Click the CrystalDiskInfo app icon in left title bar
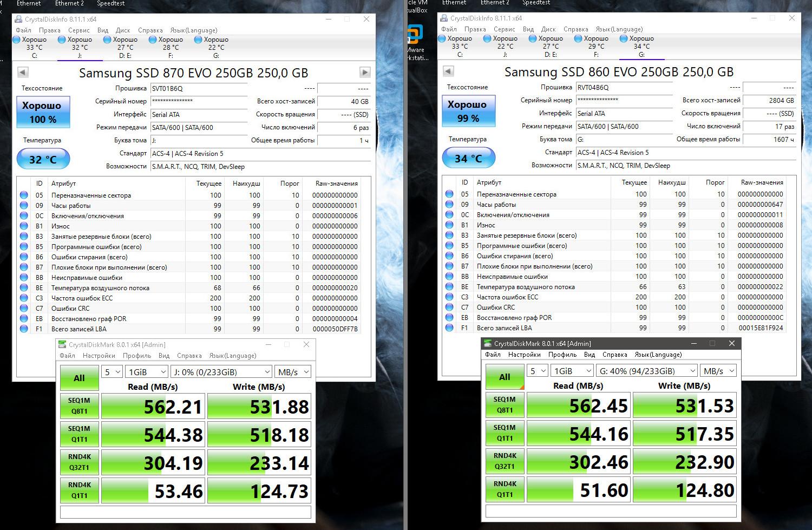Image resolution: width=812 pixels, height=530 pixels. (x=19, y=19)
